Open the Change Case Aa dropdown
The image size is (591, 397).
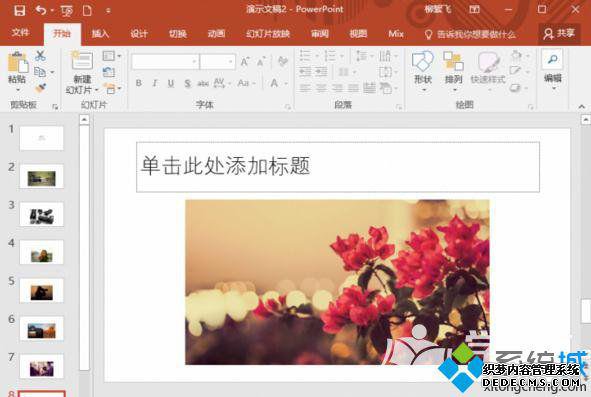(246, 83)
